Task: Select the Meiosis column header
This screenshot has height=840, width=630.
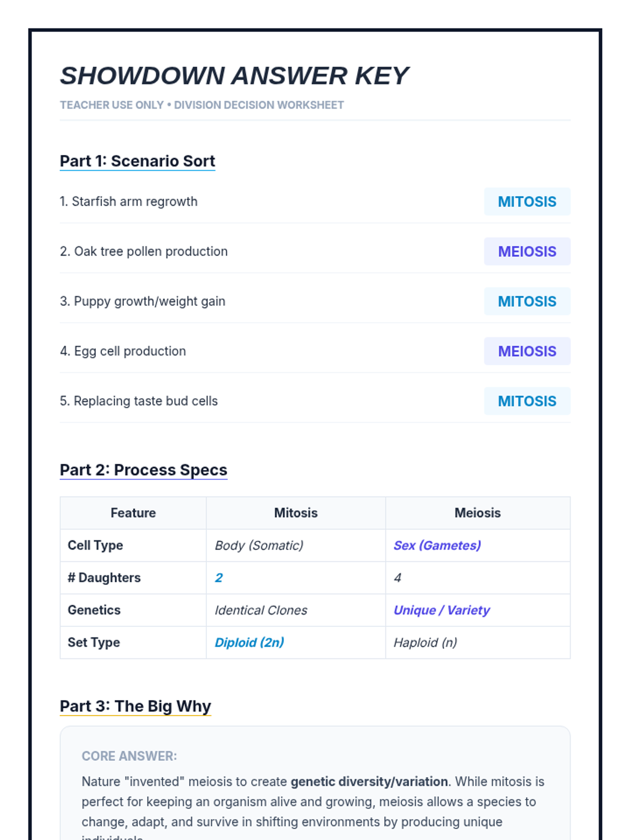Action: (x=478, y=513)
